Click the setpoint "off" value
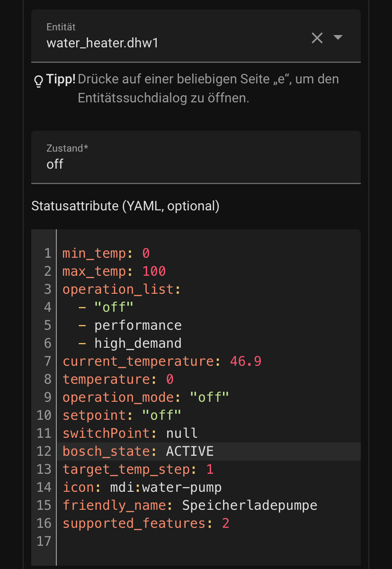The height and width of the screenshot is (569, 392). (x=162, y=415)
